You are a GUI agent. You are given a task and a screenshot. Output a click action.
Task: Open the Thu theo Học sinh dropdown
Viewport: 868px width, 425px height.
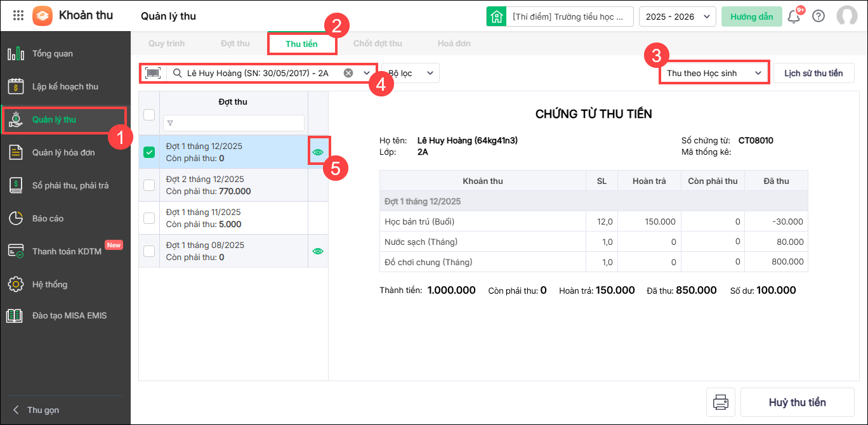coord(714,73)
